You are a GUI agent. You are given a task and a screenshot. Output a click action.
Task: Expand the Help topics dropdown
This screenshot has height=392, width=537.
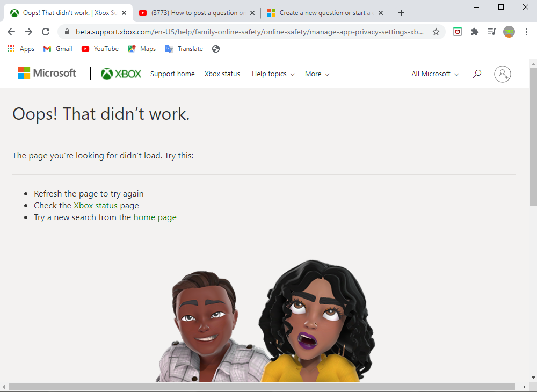click(x=273, y=74)
